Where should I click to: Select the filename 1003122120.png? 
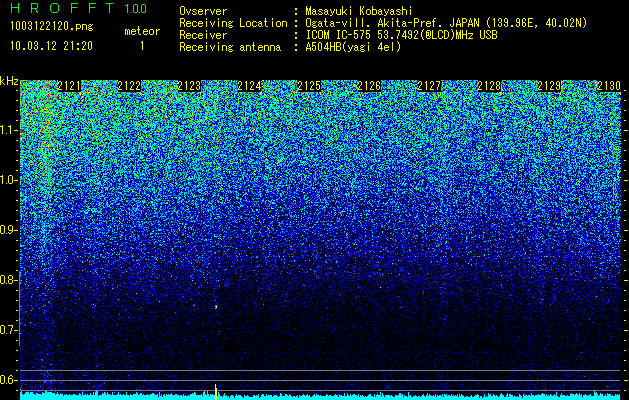(52, 26)
